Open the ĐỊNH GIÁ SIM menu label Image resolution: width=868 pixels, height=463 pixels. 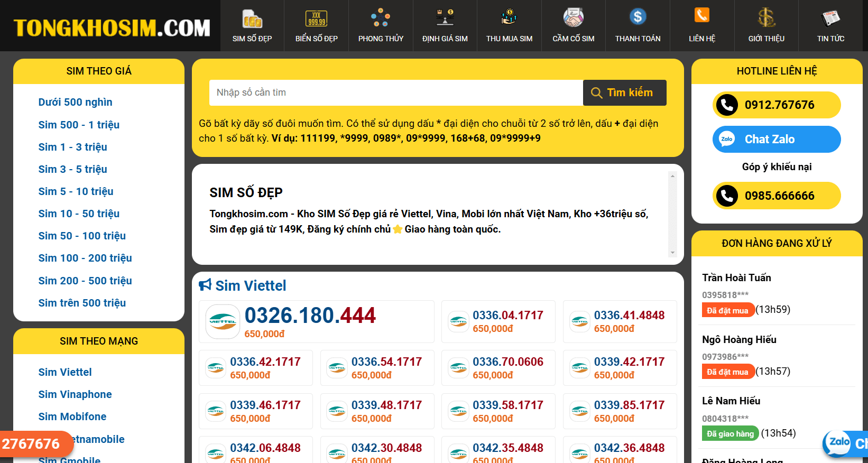pyautogui.click(x=445, y=39)
